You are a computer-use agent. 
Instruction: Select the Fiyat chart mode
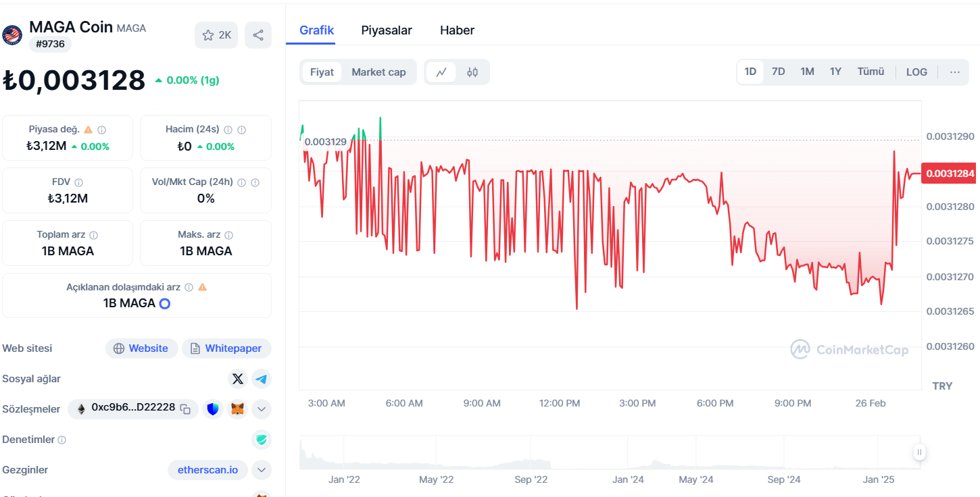322,72
